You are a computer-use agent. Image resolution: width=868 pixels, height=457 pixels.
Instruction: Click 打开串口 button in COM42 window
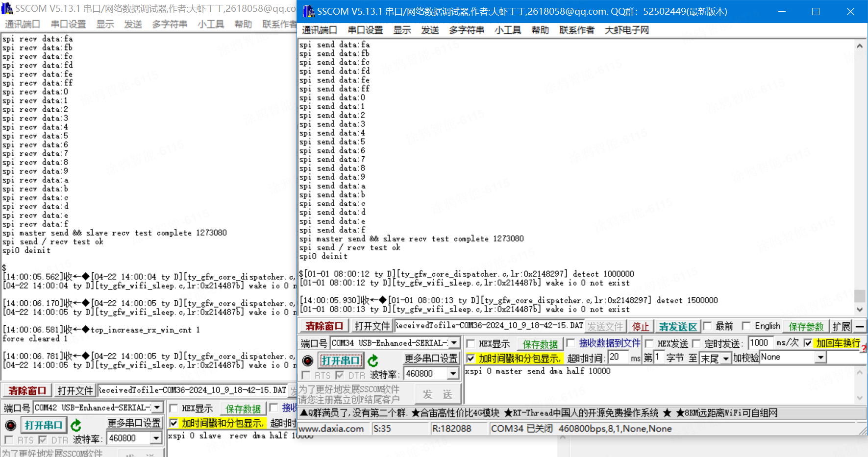44,425
